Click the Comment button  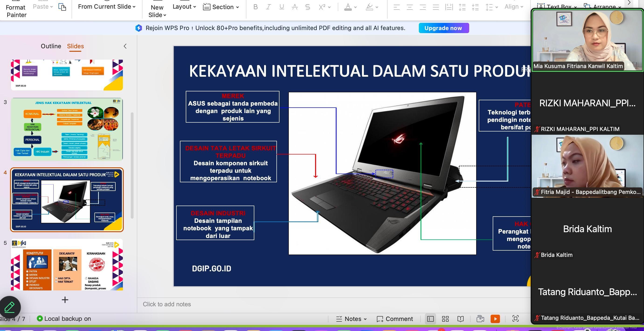(395, 319)
